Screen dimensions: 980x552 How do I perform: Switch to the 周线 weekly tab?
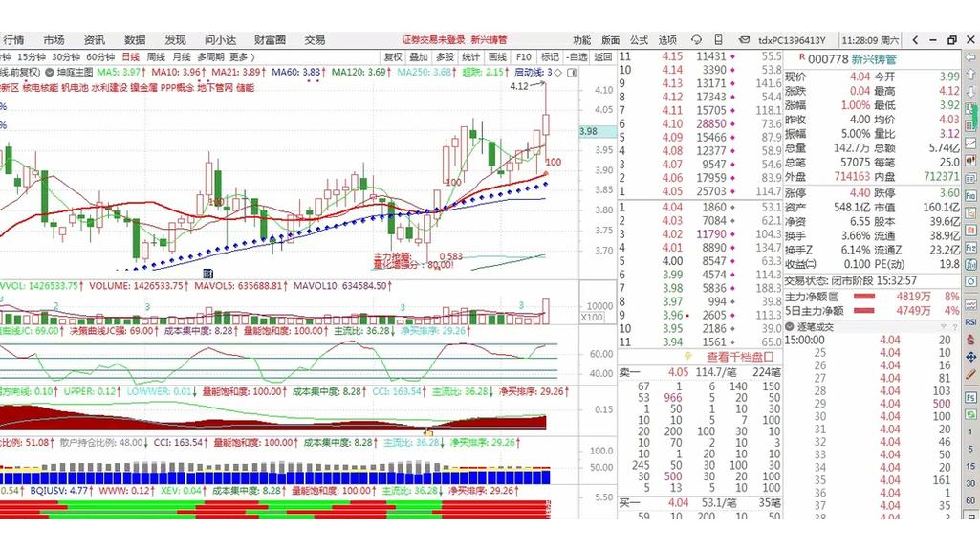tap(157, 55)
